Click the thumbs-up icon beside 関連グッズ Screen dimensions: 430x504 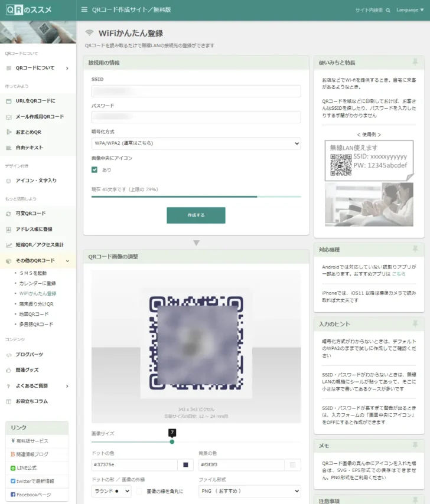tap(9, 370)
